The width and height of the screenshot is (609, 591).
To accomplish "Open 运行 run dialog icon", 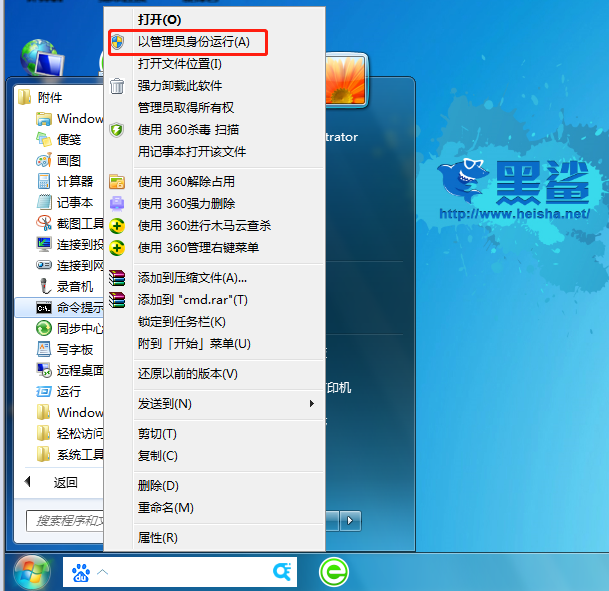I will tap(44, 391).
